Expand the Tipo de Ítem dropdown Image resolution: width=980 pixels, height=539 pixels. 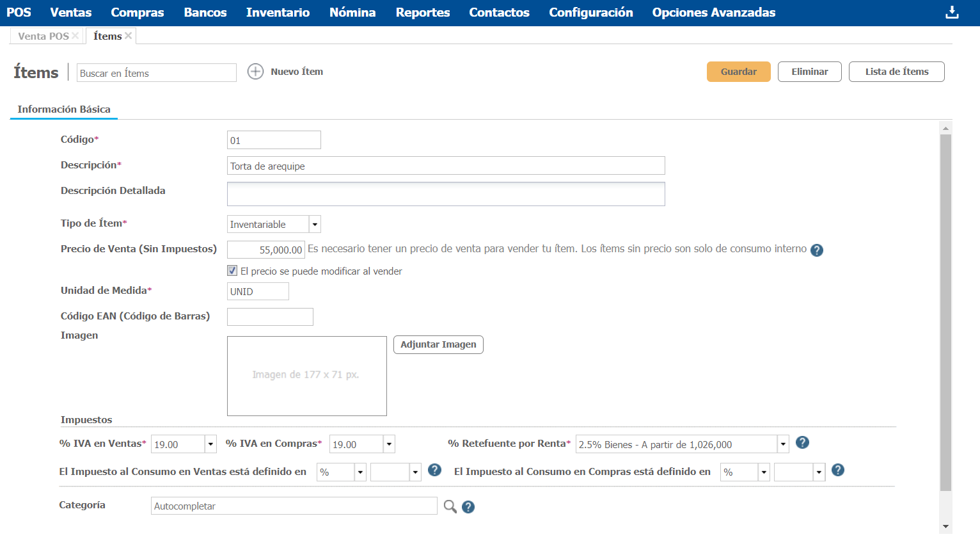tap(315, 225)
